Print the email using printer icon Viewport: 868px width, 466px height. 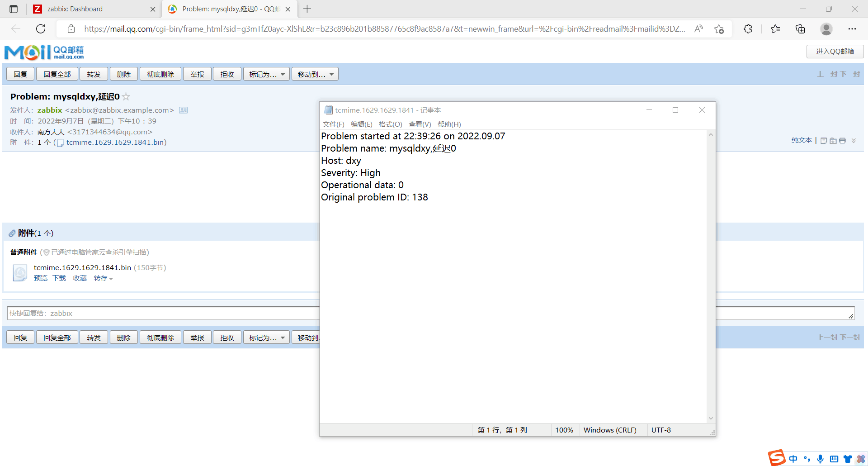tap(842, 141)
